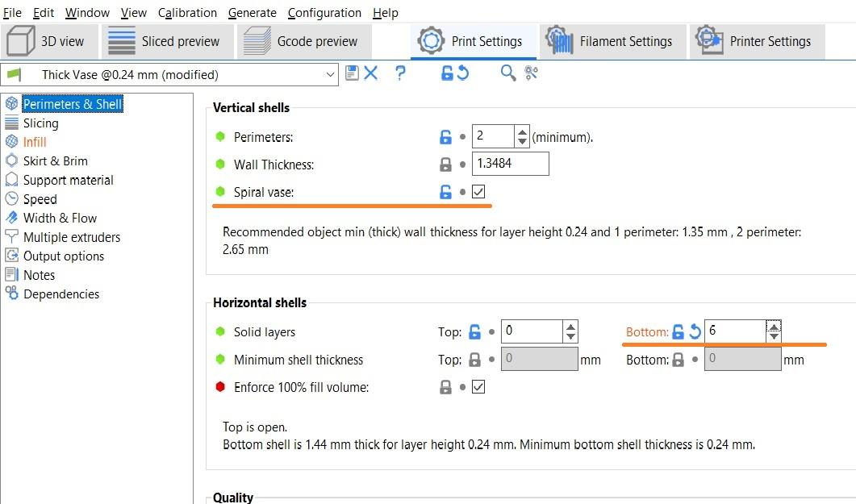This screenshot has width=856, height=504.
Task: Increase Bottom solid layers value
Action: pos(774,327)
